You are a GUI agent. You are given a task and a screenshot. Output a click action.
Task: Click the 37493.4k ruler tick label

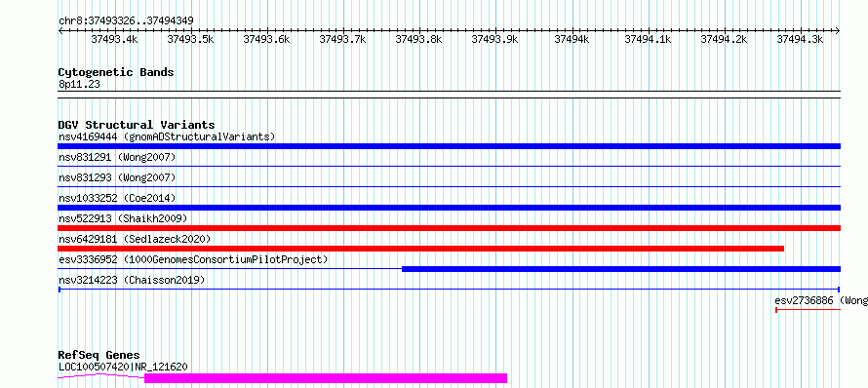[x=114, y=39]
